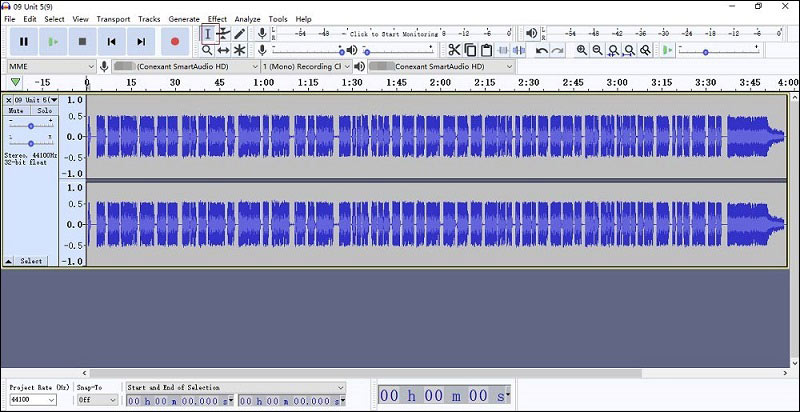Open the View menu
800x412 pixels.
pyautogui.click(x=80, y=19)
